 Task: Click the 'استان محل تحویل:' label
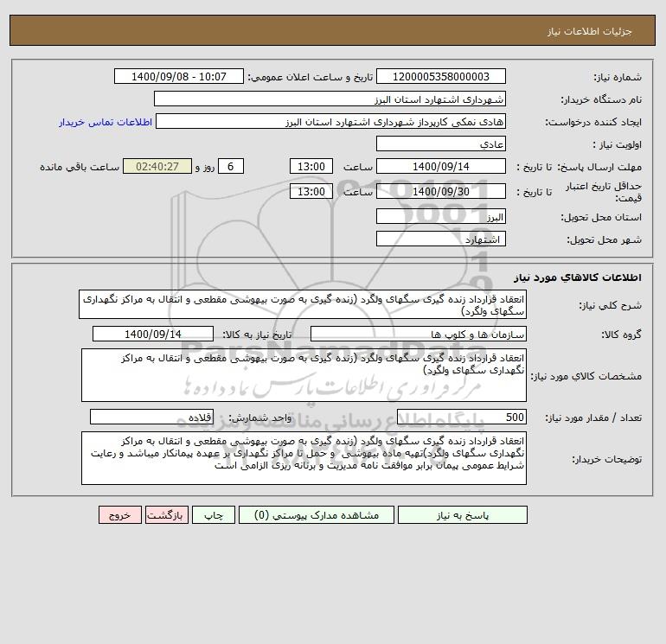601,217
